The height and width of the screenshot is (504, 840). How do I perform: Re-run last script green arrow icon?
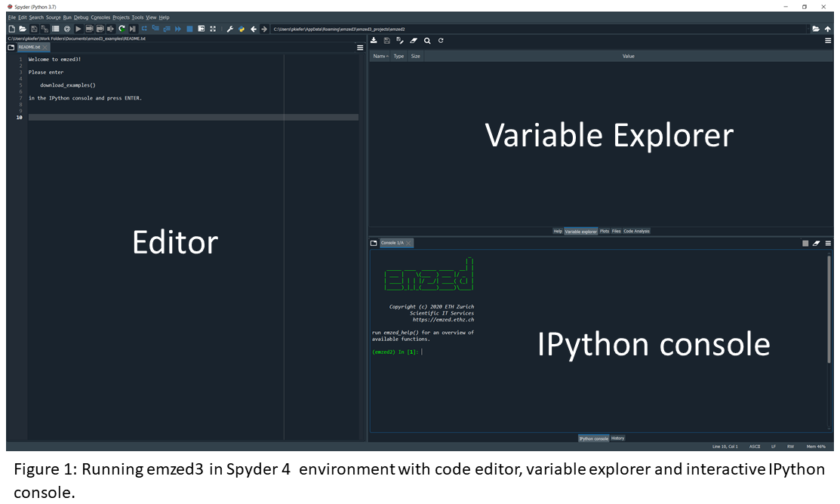[122, 29]
